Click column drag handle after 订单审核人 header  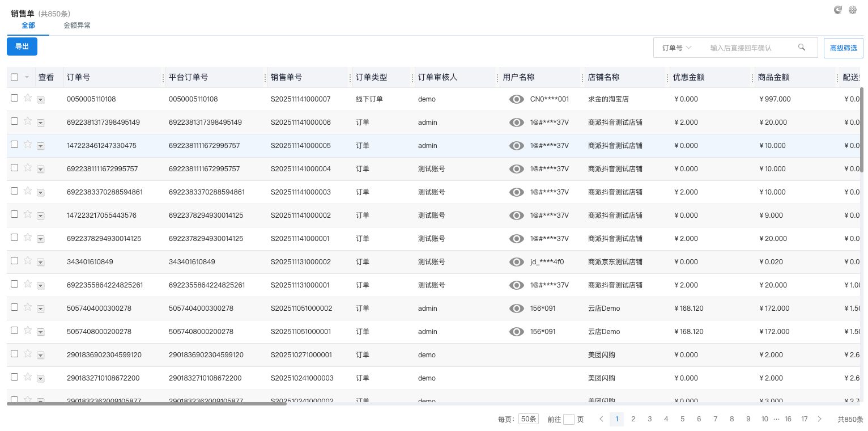click(x=497, y=78)
